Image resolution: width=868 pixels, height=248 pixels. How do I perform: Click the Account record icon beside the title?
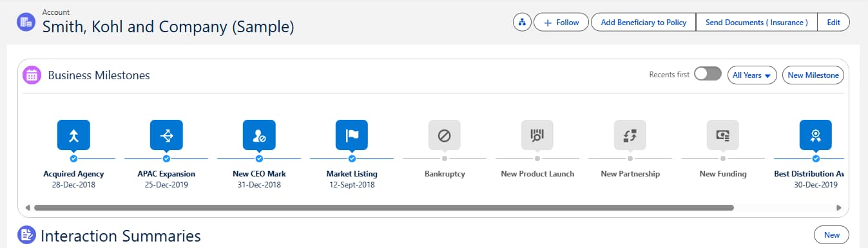[x=26, y=22]
